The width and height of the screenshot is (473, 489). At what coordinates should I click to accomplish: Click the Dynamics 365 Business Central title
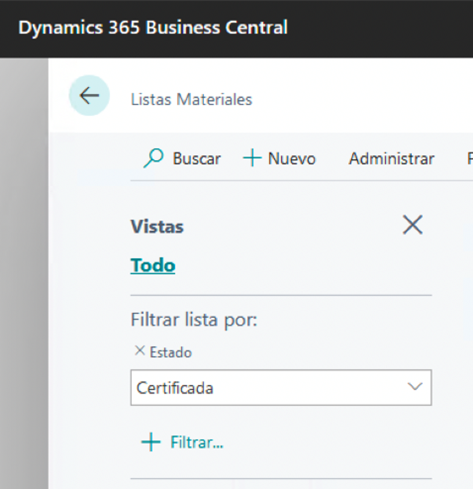point(153,27)
